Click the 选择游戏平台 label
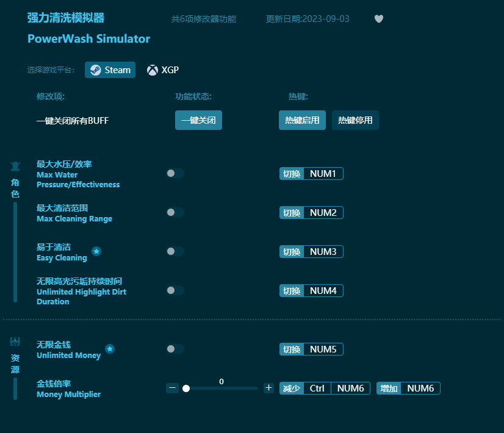The image size is (504, 433). point(51,70)
